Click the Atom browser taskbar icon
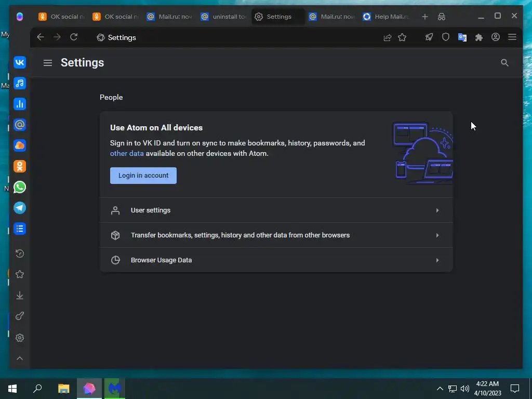Viewport: 532px width, 399px height. coord(89,389)
